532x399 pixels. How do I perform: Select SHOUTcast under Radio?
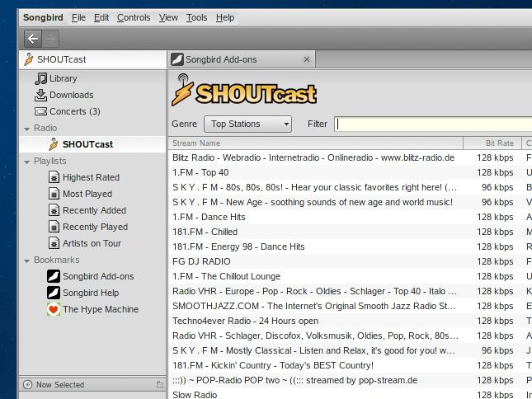(x=92, y=144)
